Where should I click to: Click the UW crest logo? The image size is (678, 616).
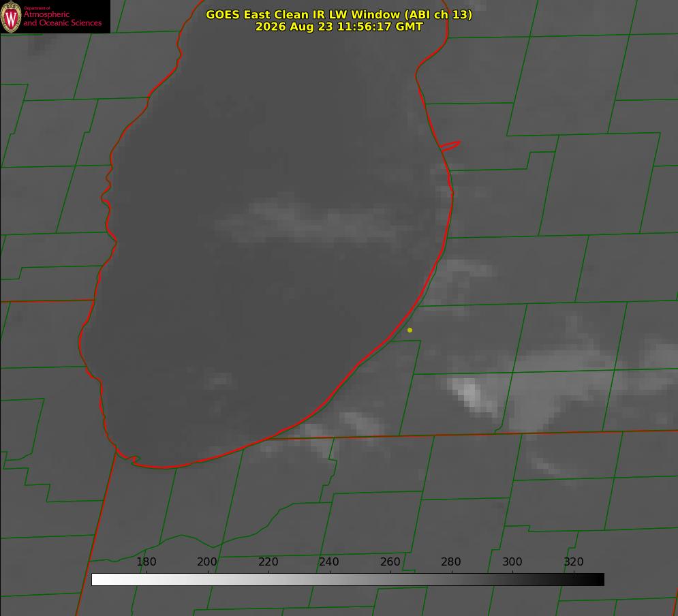click(x=11, y=16)
